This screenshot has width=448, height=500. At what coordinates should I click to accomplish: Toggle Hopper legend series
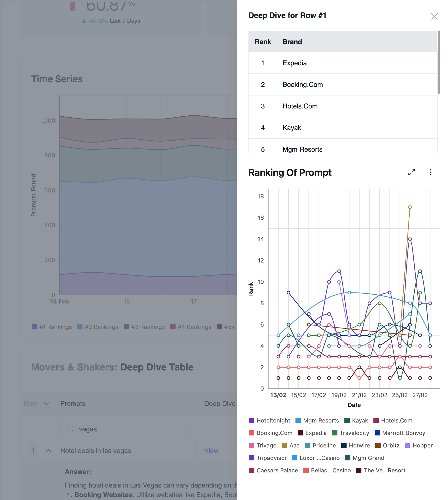click(419, 445)
